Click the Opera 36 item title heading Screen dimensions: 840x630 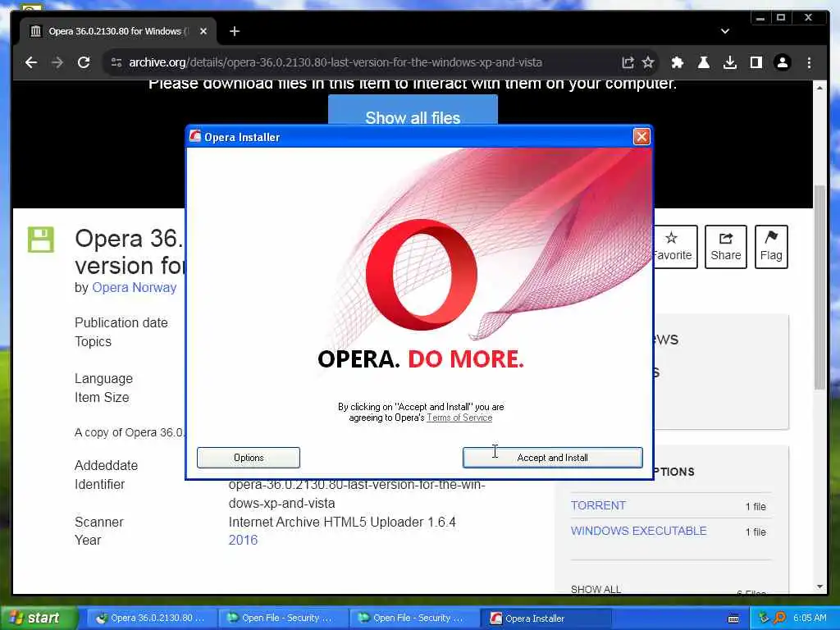[x=129, y=252]
